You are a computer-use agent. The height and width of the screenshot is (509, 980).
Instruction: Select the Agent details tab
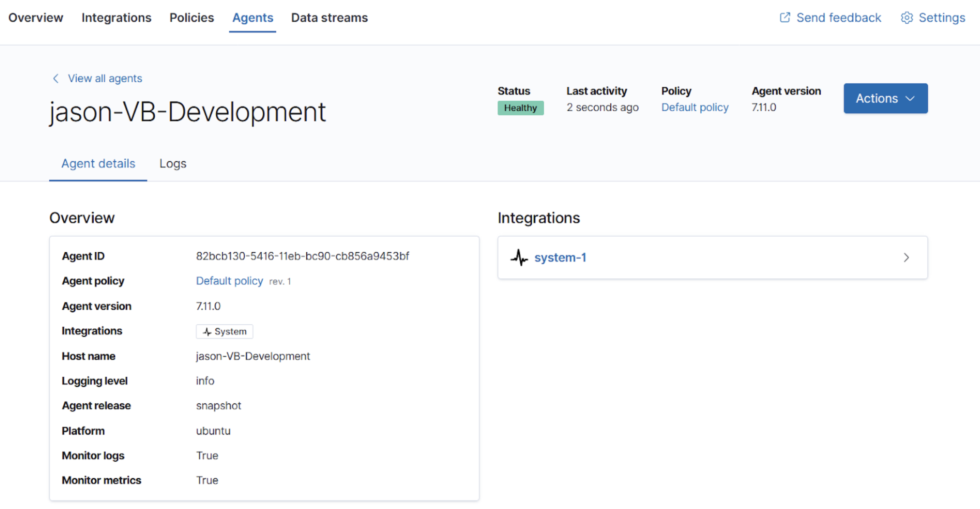point(98,164)
